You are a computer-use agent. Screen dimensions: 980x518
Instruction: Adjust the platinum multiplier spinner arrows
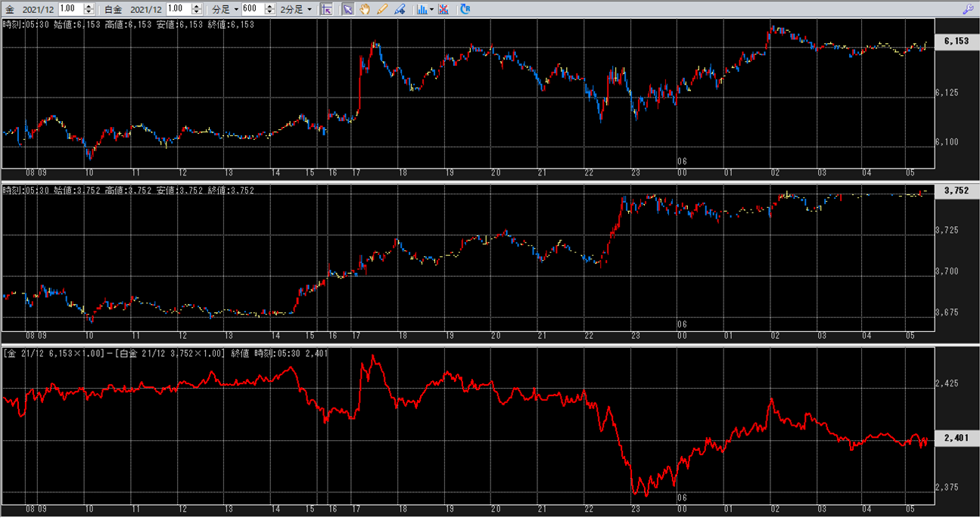click(197, 9)
